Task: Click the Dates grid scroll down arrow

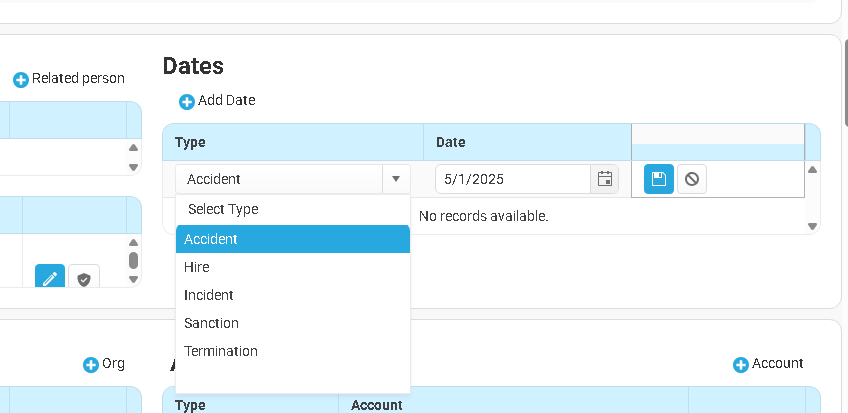Action: (x=812, y=226)
